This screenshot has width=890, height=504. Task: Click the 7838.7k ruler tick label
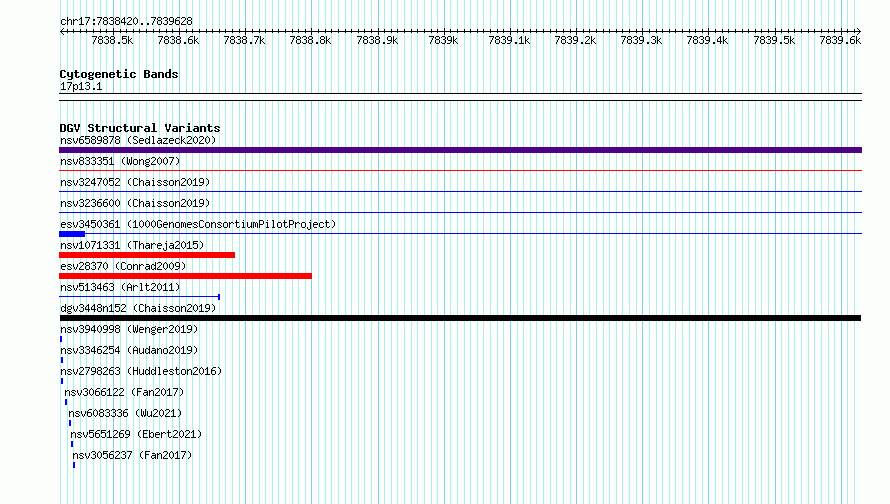[x=244, y=40]
